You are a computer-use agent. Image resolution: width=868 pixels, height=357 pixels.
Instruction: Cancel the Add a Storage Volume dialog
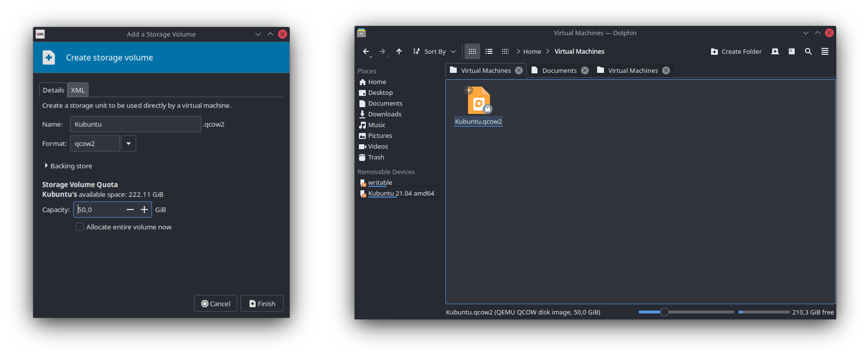(x=216, y=304)
